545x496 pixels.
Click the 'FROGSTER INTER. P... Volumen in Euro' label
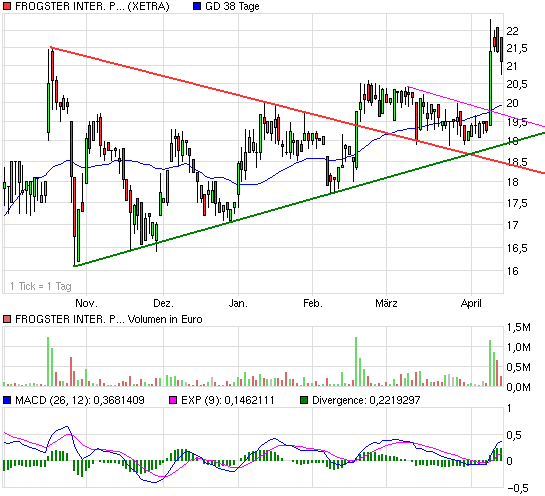108,319
